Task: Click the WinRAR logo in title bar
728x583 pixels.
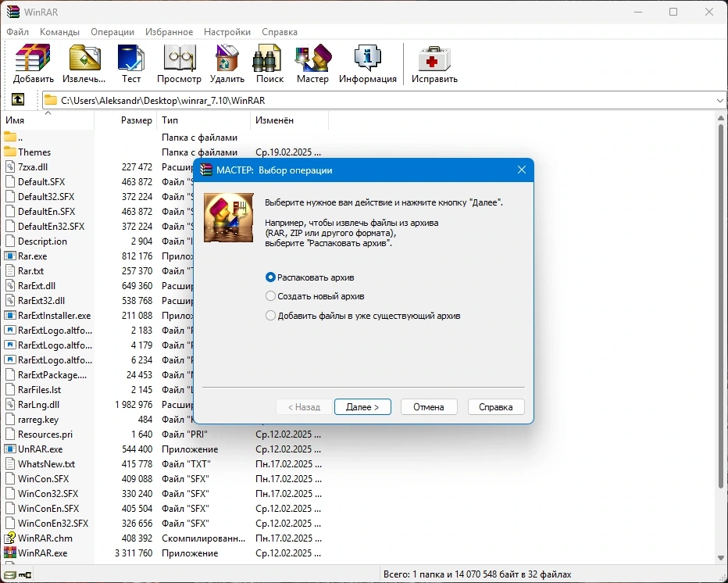Action: (x=12, y=12)
